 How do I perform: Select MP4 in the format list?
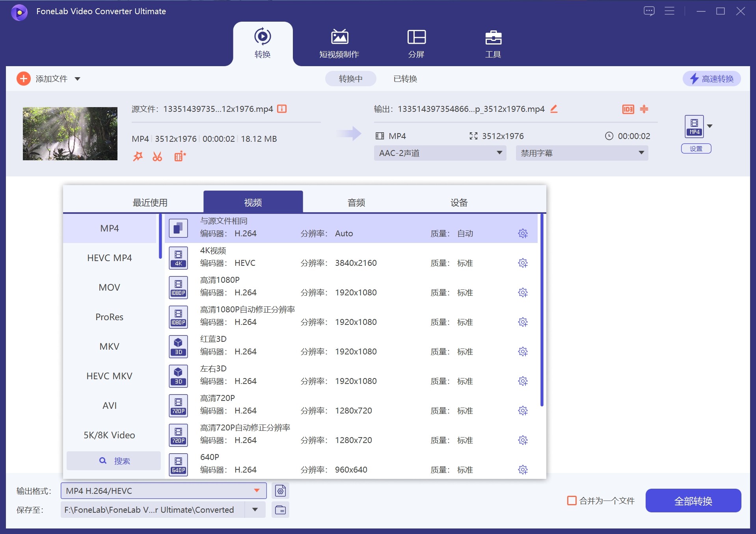click(x=110, y=228)
